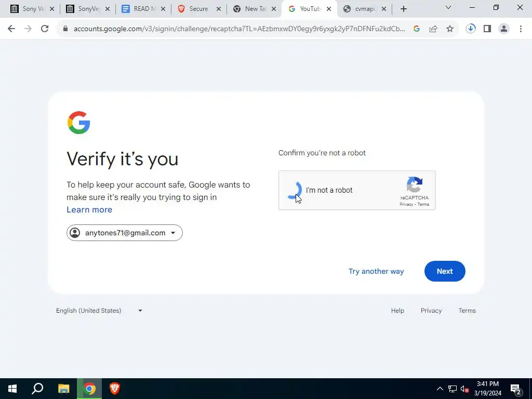Reload the page with the refresh icon
Viewport: 532px width, 399px height.
tap(45, 29)
